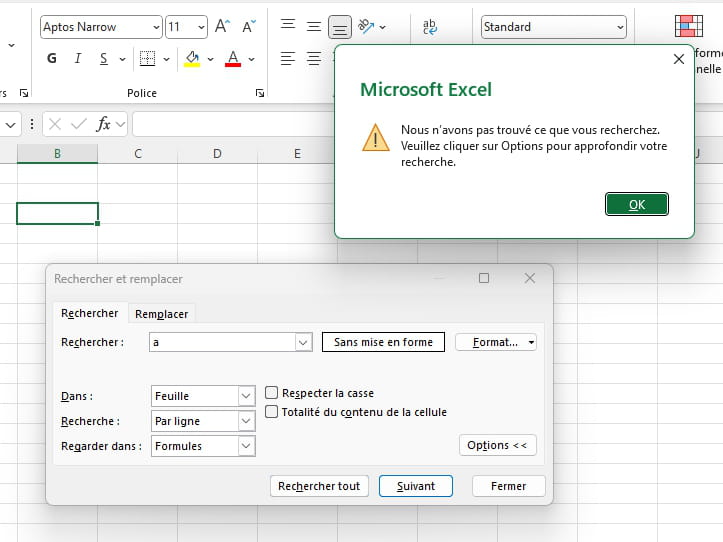Select column B header
Image resolution: width=723 pixels, height=542 pixels.
57,154
